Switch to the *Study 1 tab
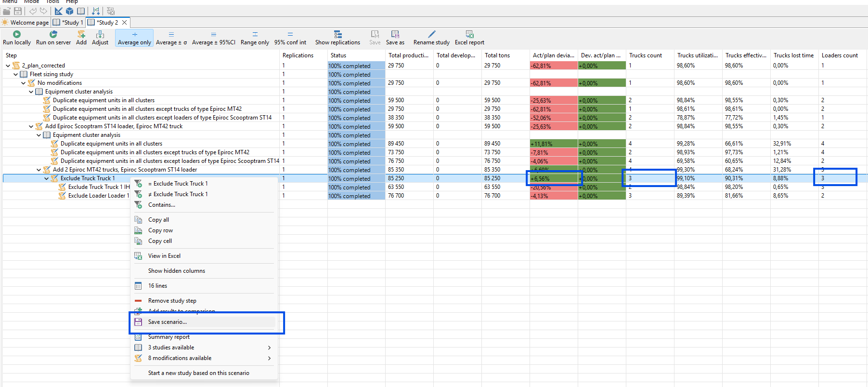The image size is (868, 387). coord(68,22)
